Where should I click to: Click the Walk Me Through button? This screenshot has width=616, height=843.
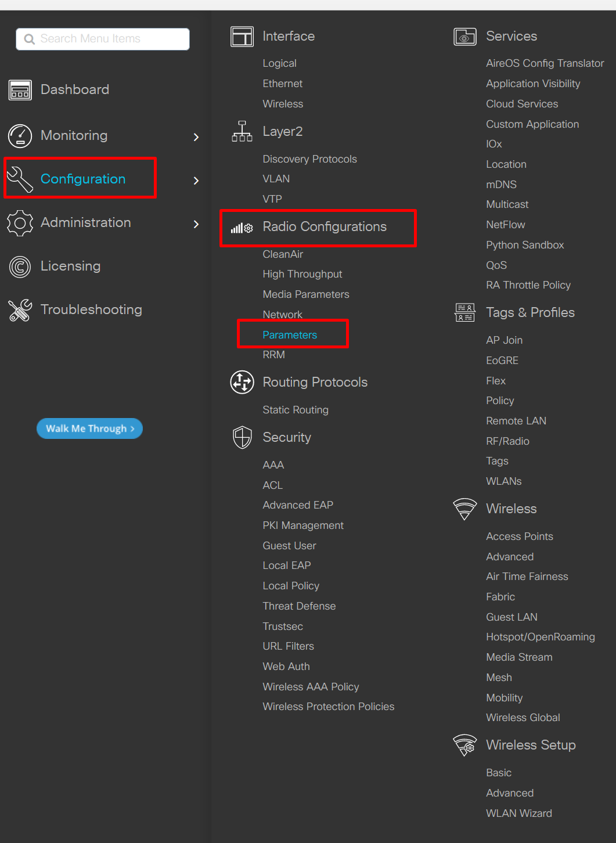(x=89, y=428)
